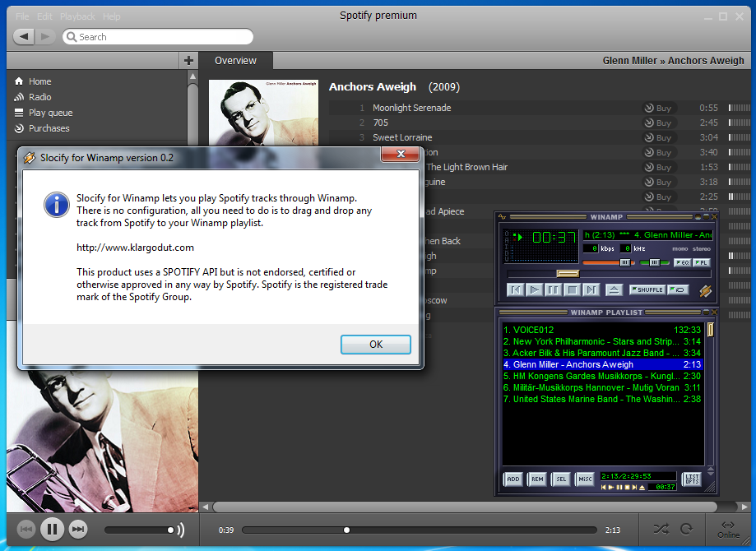Click Buy for Moonlight Serenade
This screenshot has height=551, width=756.
point(658,108)
